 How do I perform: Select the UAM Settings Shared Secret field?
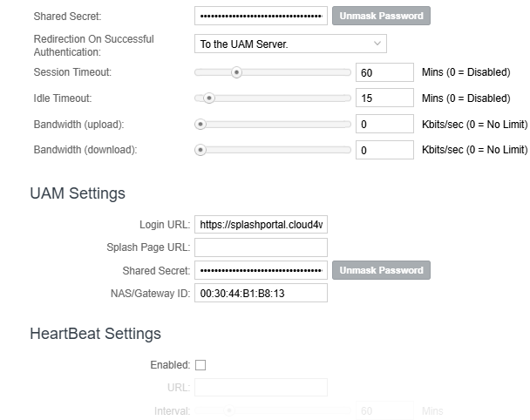(261, 270)
